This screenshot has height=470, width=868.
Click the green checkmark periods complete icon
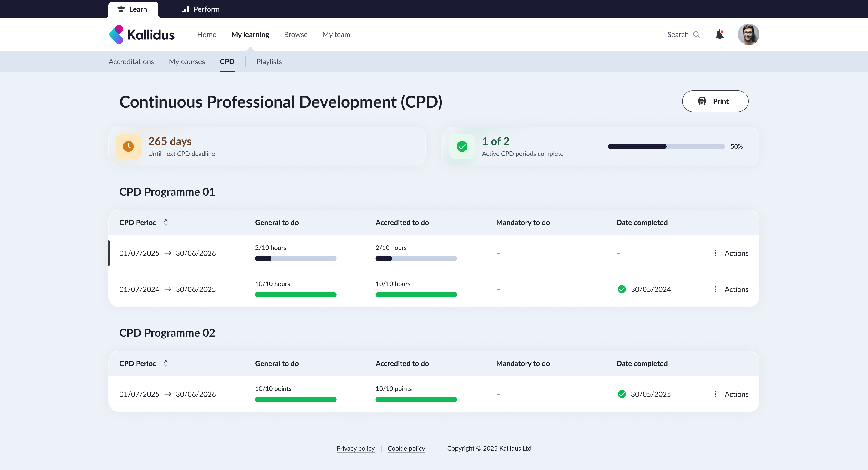[462, 146]
